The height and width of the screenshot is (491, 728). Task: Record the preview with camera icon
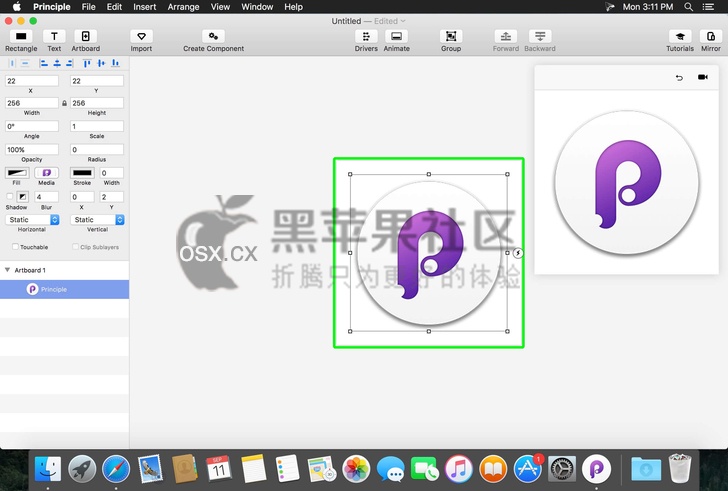point(702,77)
